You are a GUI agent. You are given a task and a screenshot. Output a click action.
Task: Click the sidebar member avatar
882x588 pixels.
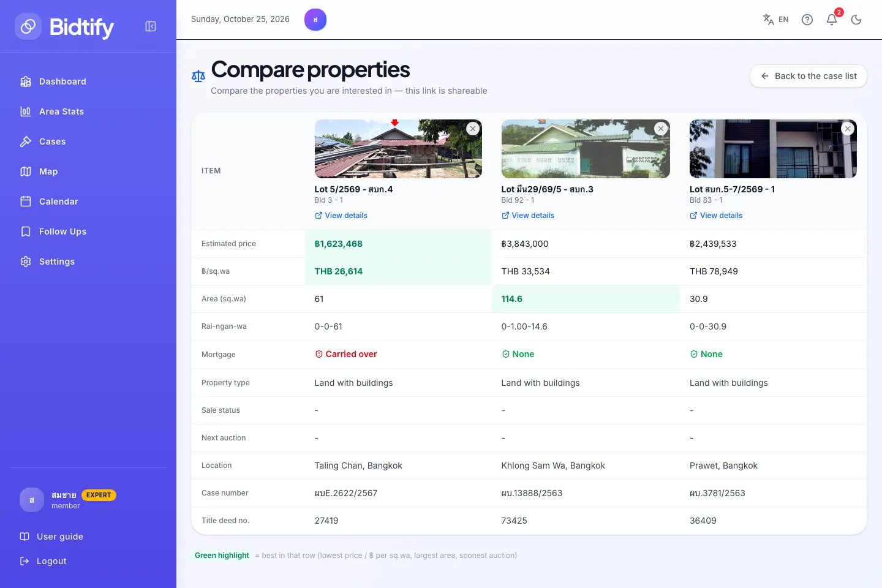click(x=32, y=500)
